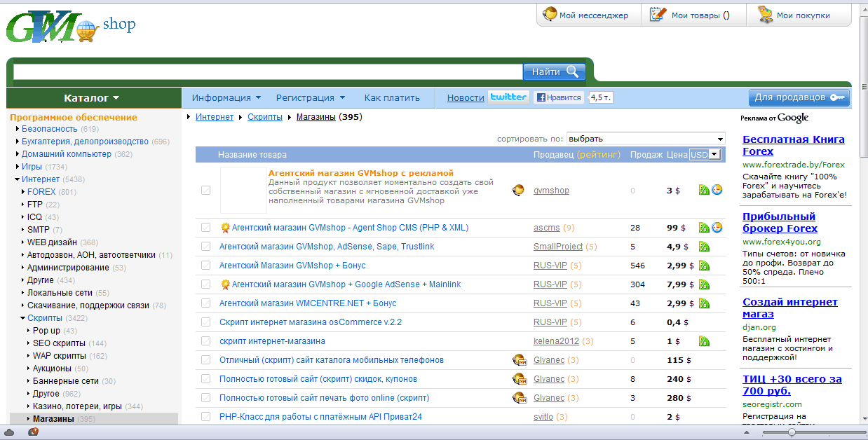Select SEO скрипты subcategory

pos(59,343)
